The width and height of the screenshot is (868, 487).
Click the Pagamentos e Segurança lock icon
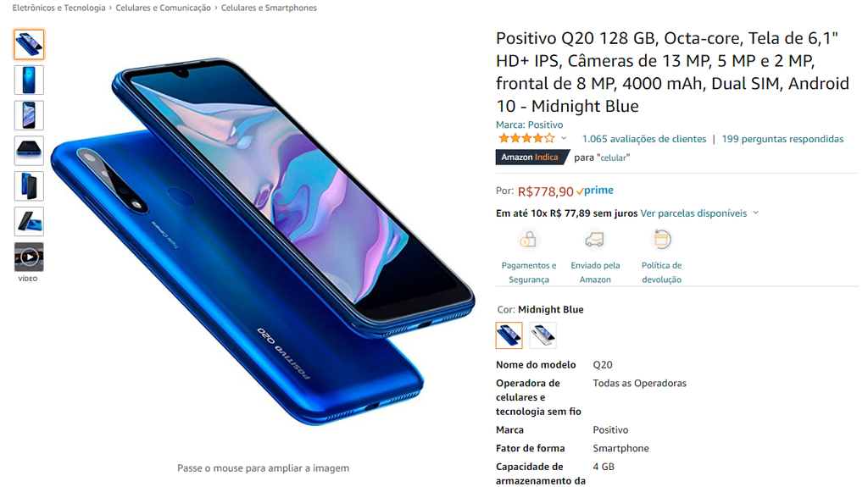point(528,240)
